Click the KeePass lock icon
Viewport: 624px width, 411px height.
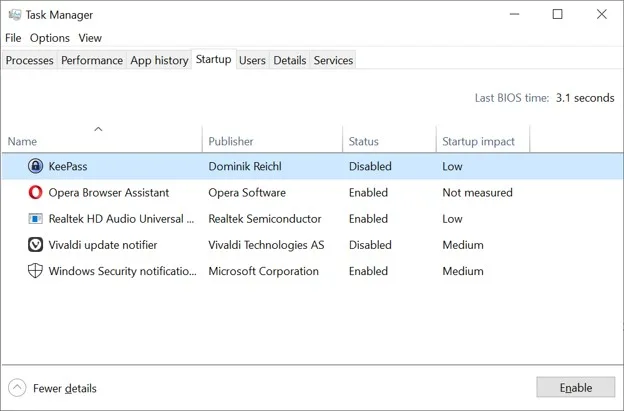35,166
